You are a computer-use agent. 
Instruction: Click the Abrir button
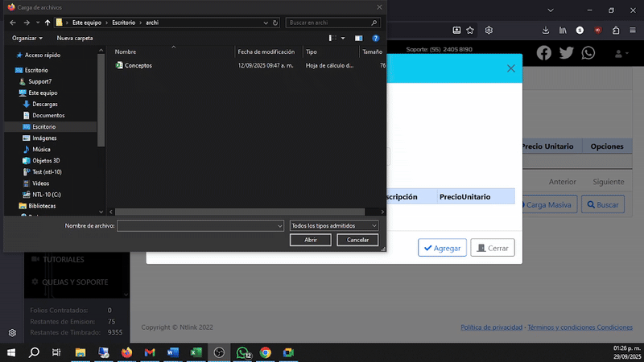(311, 240)
